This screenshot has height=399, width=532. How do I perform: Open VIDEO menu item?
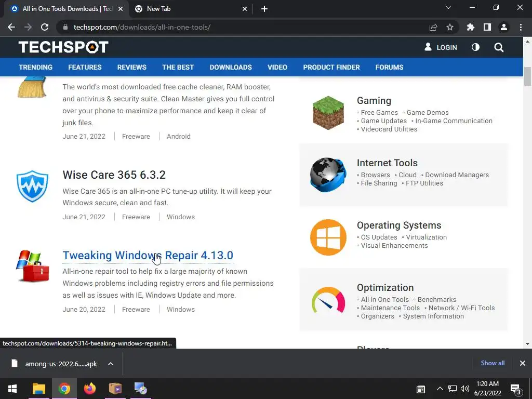click(277, 67)
